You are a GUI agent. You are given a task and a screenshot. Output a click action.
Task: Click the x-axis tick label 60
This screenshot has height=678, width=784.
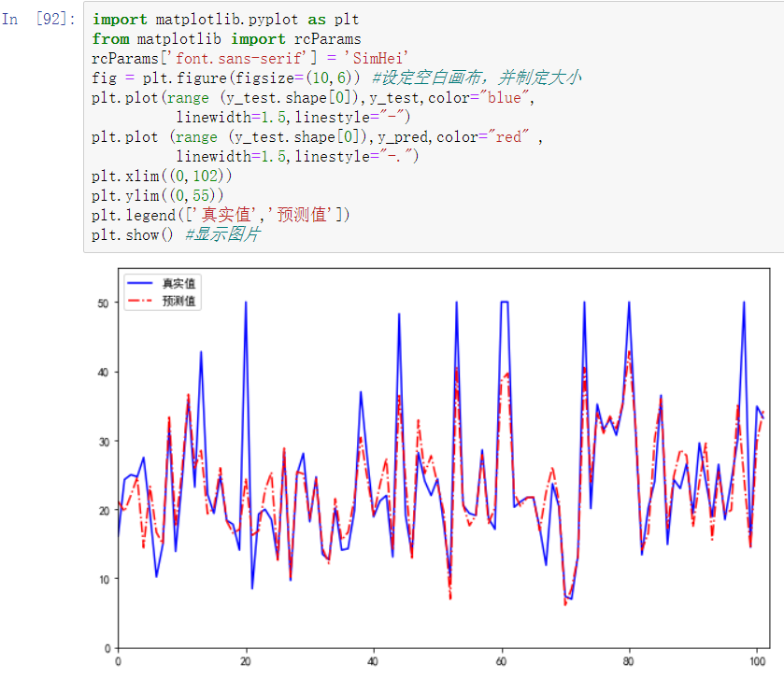(x=501, y=661)
